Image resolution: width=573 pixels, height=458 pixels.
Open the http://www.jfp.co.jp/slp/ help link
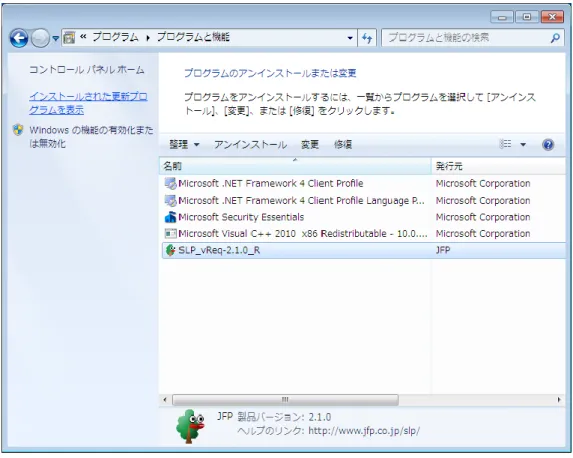click(x=364, y=431)
